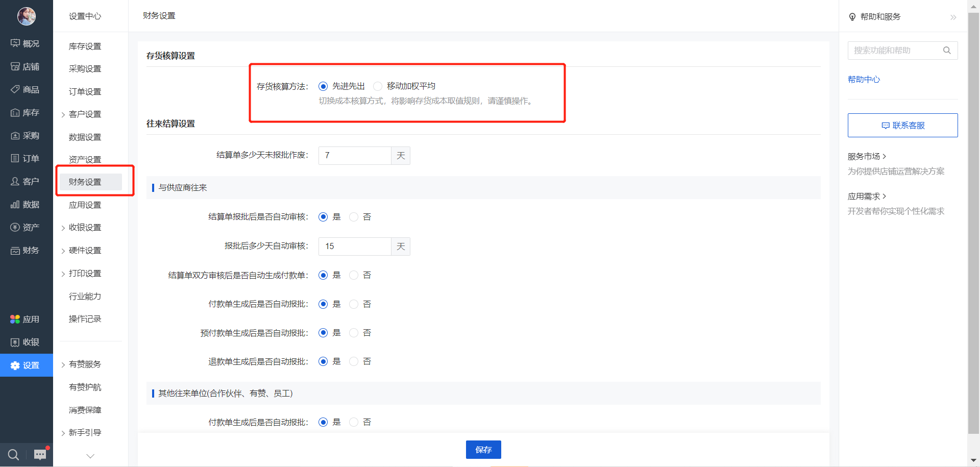Expand the 有赞服务 submenu
This screenshot has width=980, height=467.
click(x=84, y=364)
